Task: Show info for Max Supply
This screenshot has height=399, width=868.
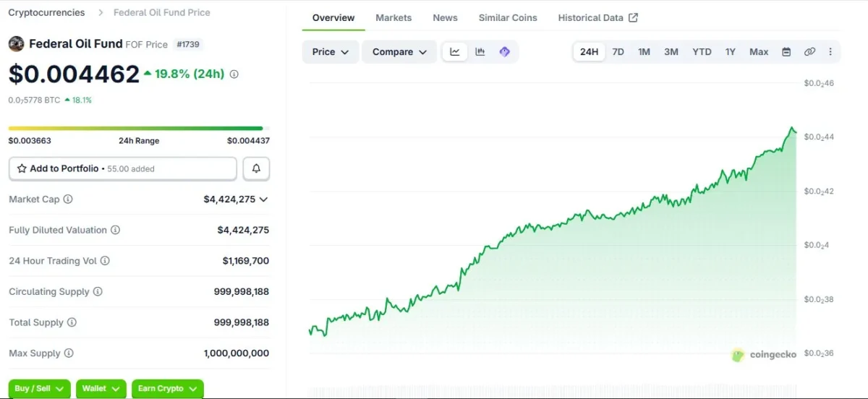Action: 69,353
